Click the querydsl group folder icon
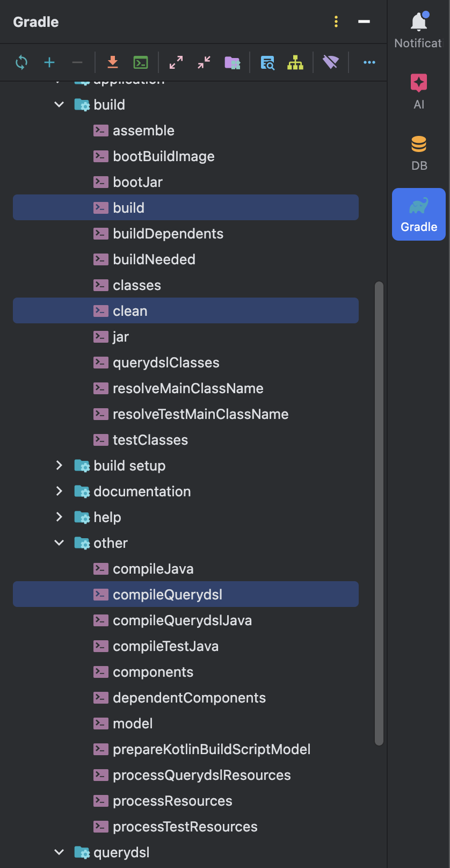This screenshot has height=868, width=450. 82,852
